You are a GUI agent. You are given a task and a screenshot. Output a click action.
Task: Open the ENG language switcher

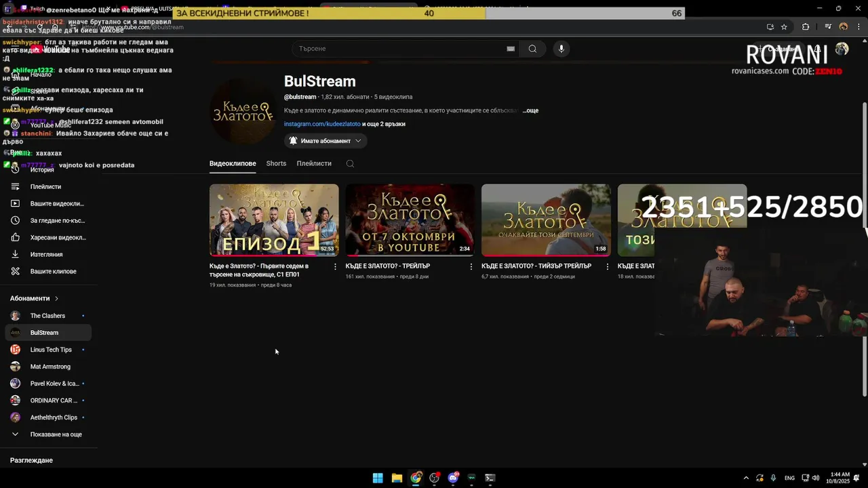(789, 478)
